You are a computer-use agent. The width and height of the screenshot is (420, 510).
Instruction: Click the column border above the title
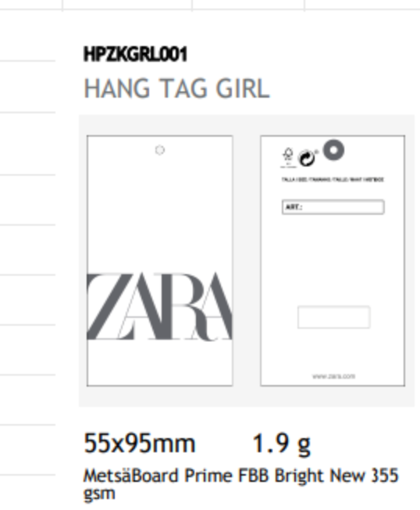[x=192, y=5]
